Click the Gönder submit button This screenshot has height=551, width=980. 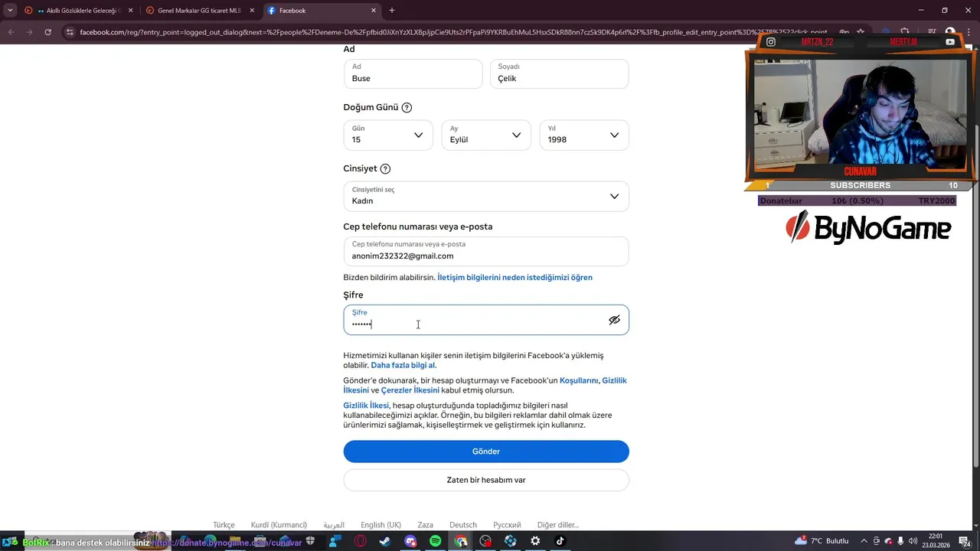coord(486,452)
